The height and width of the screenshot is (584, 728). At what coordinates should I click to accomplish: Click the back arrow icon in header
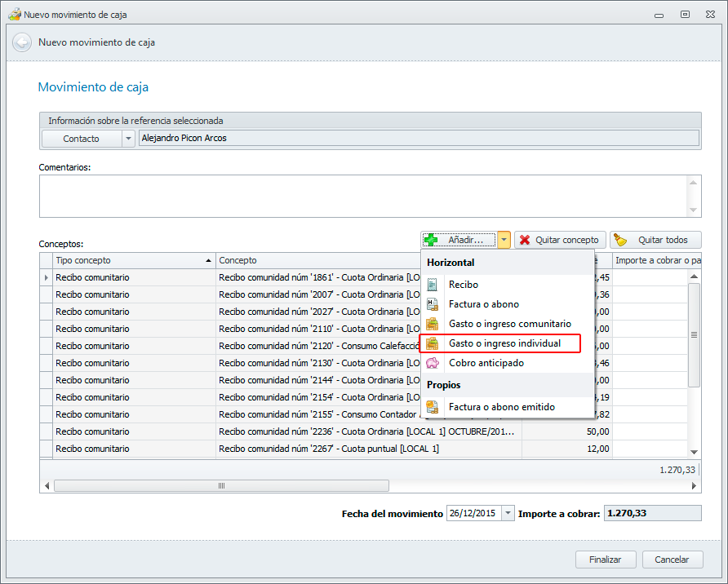click(x=22, y=42)
